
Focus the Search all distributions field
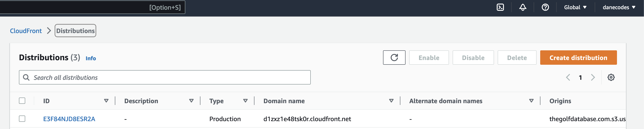(x=165, y=78)
